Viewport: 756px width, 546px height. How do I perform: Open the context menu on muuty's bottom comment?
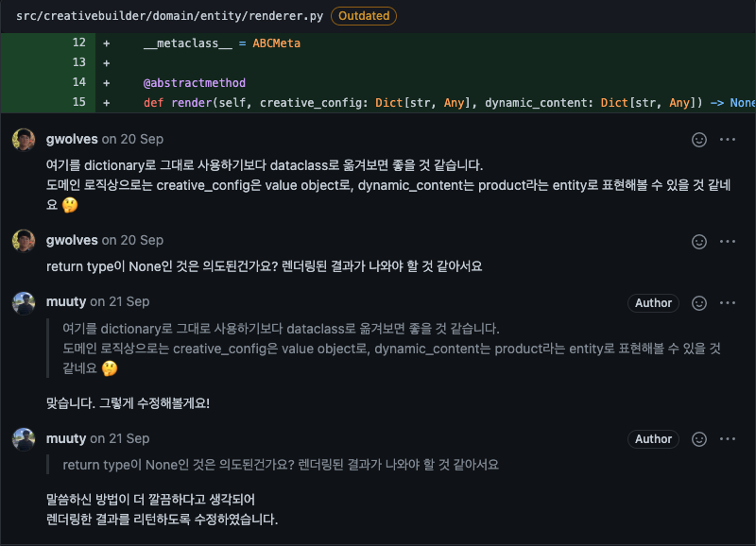click(728, 438)
